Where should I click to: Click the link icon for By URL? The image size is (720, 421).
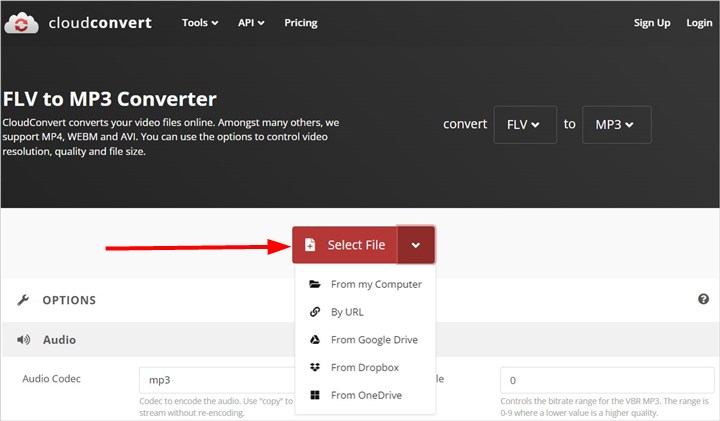coord(314,312)
